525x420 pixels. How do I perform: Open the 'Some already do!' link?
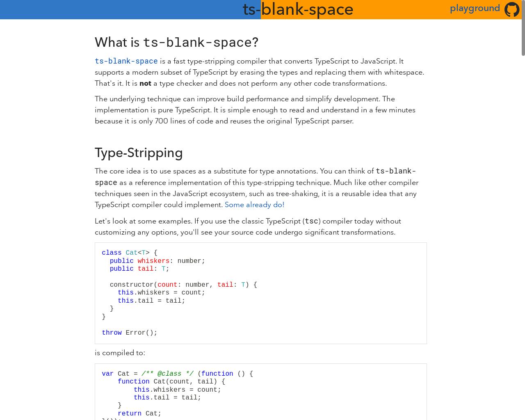coord(254,205)
